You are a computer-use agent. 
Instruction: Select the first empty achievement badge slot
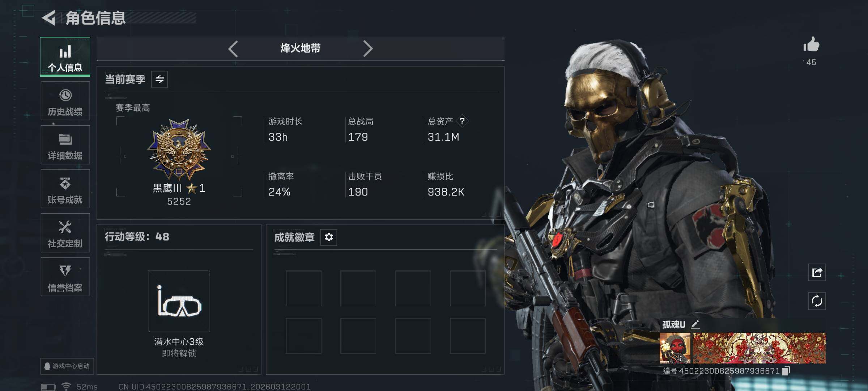click(x=303, y=289)
